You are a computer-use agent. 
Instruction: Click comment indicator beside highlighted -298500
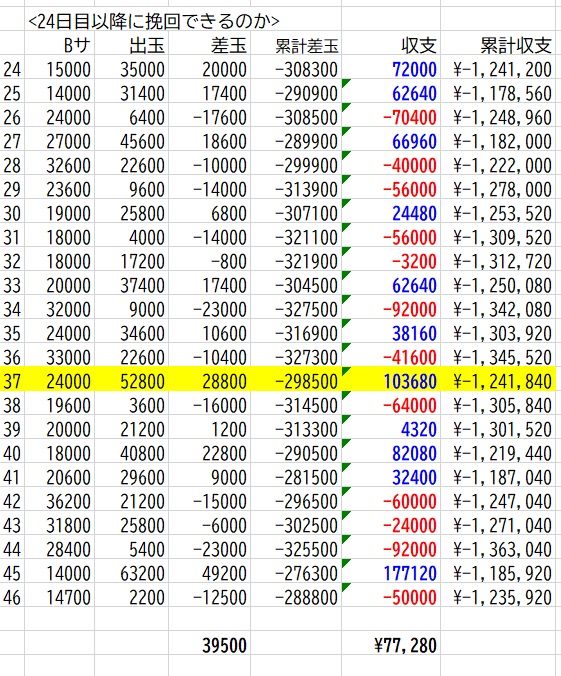click(345, 371)
